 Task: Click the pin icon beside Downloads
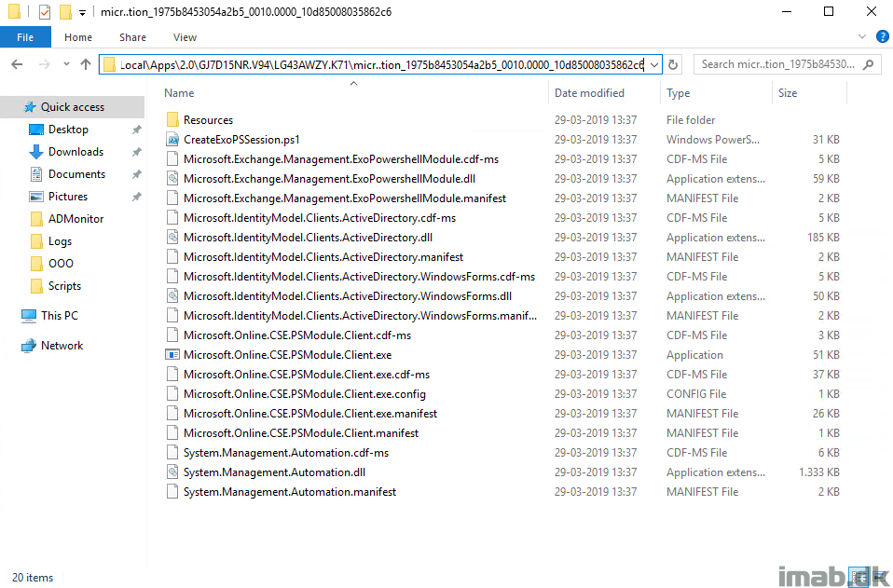coord(137,152)
